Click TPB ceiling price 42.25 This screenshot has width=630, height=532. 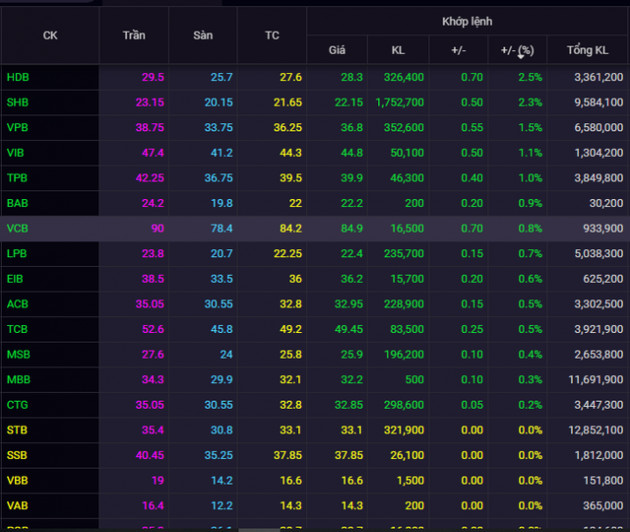tap(149, 178)
